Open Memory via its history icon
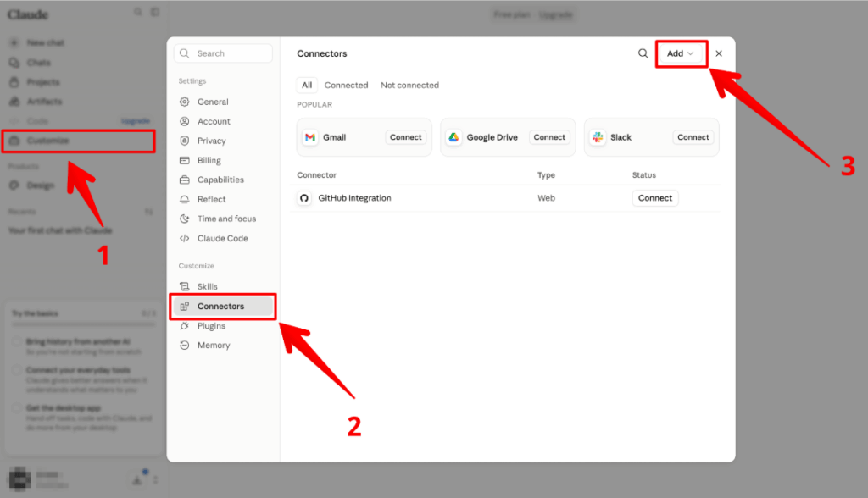This screenshot has width=868, height=498. coord(184,346)
